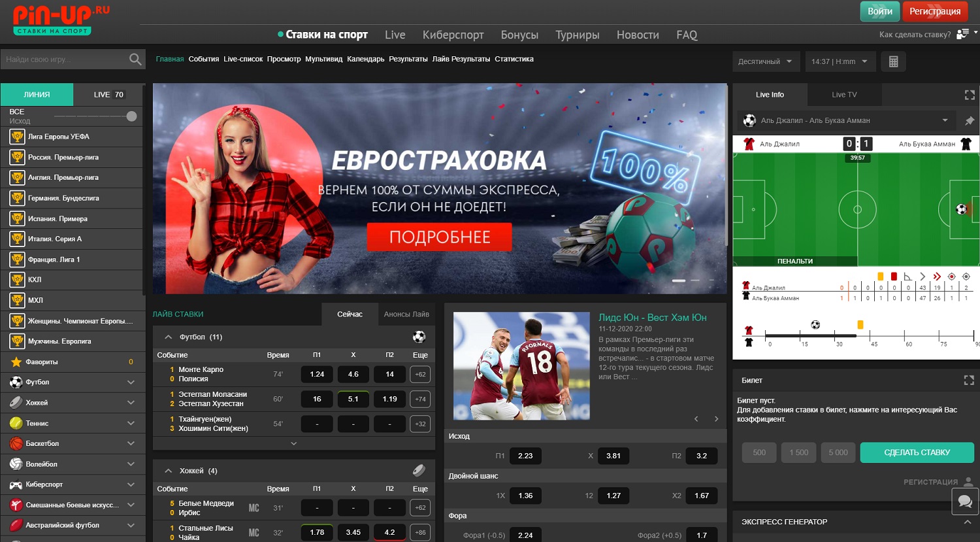Open Киберспорт in top menu
The width and height of the screenshot is (980, 542).
point(453,35)
